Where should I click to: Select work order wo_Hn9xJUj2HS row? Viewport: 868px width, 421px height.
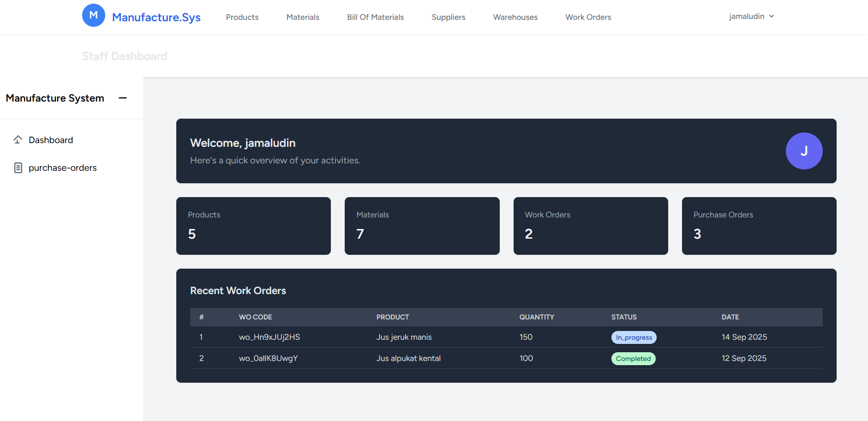coord(269,337)
